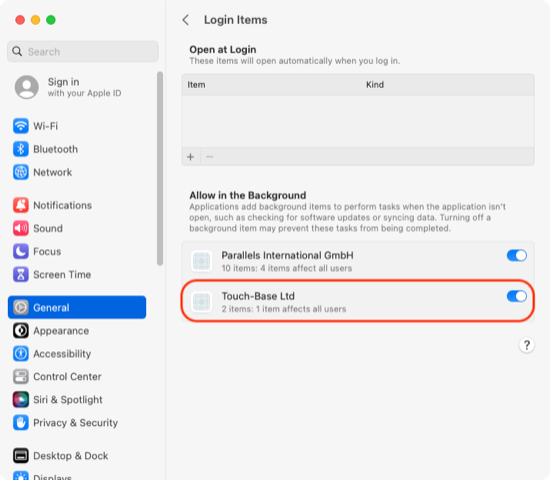Screen dimensions: 550x480
Task: Click the magnifying glass search icon
Action: [17, 52]
